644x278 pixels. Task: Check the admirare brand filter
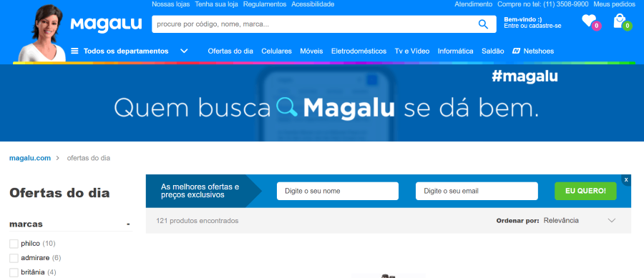(x=14, y=258)
